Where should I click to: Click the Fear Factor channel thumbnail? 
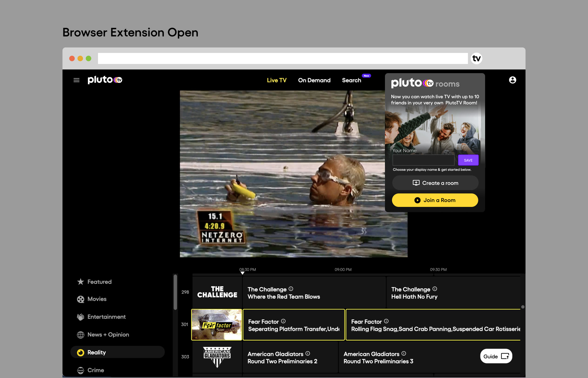click(x=217, y=325)
